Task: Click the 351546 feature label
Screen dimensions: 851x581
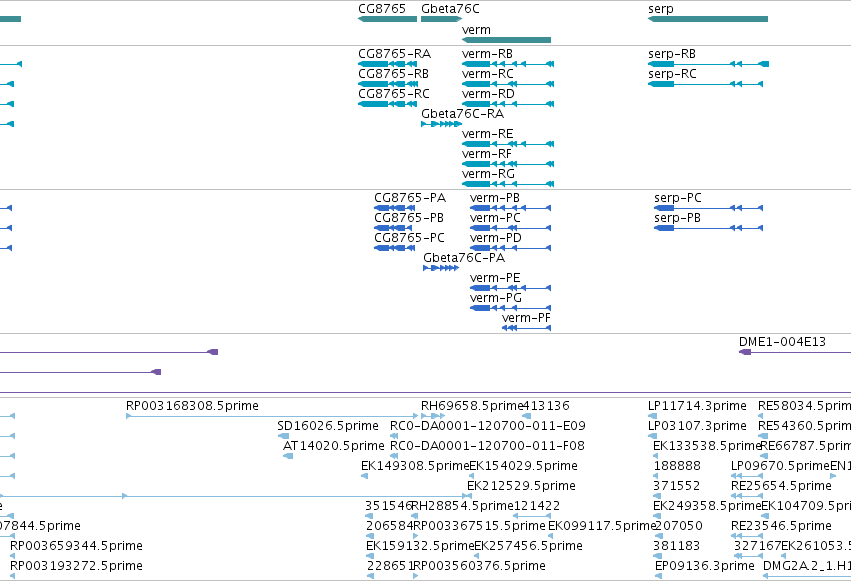Action: click(x=389, y=507)
